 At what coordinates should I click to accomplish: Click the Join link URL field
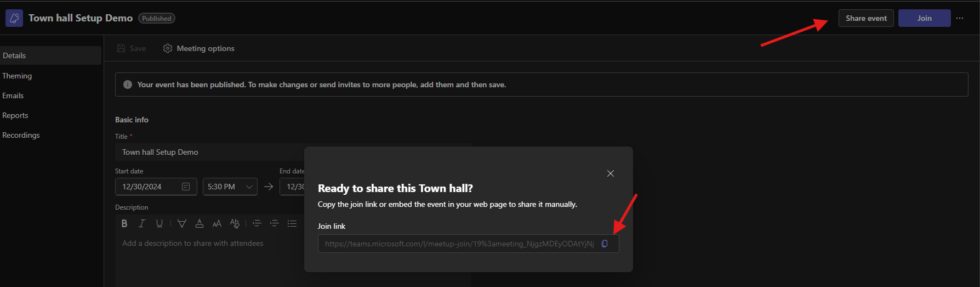(x=459, y=244)
